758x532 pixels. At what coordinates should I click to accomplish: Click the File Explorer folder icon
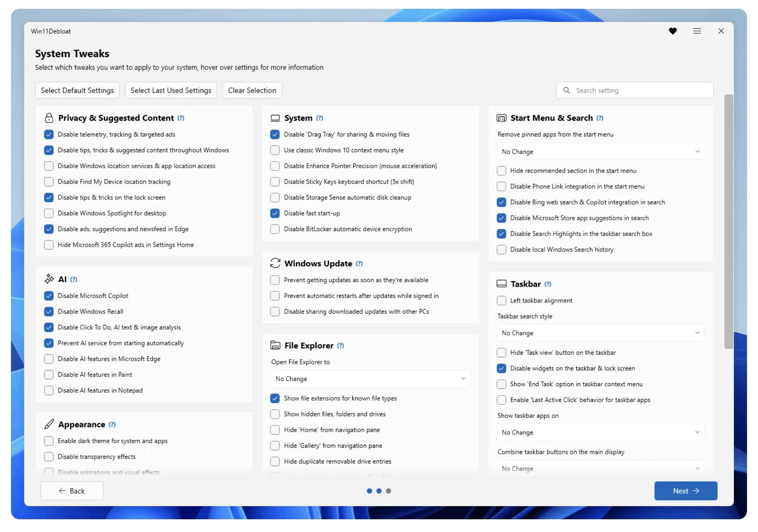275,345
